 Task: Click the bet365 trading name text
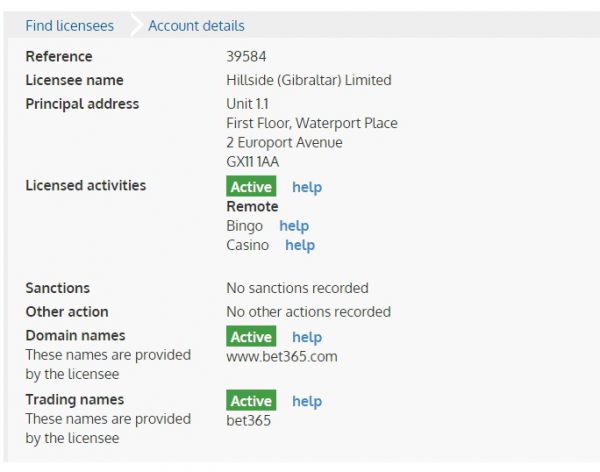249,420
